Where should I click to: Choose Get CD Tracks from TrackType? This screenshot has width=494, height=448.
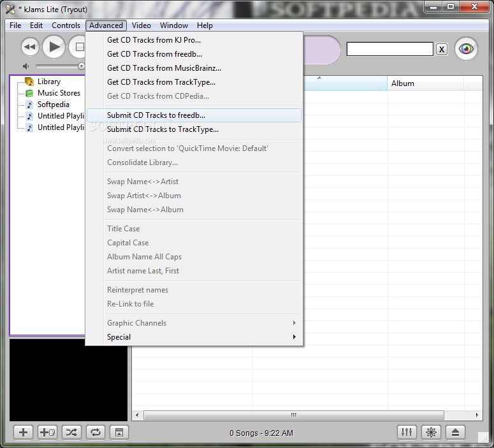point(194,82)
